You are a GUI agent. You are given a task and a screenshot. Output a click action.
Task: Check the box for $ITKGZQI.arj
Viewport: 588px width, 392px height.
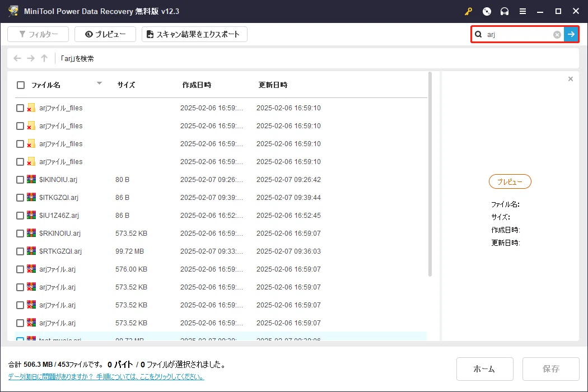(20, 198)
